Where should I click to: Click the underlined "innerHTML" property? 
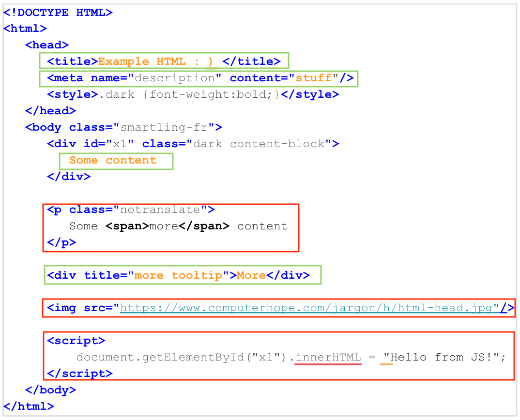[x=328, y=358]
